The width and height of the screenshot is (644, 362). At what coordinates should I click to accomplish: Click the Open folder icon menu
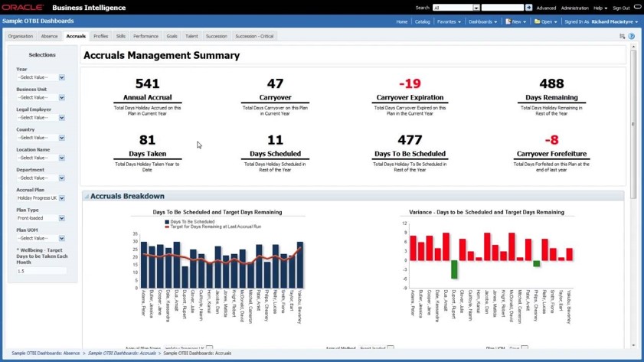click(545, 21)
